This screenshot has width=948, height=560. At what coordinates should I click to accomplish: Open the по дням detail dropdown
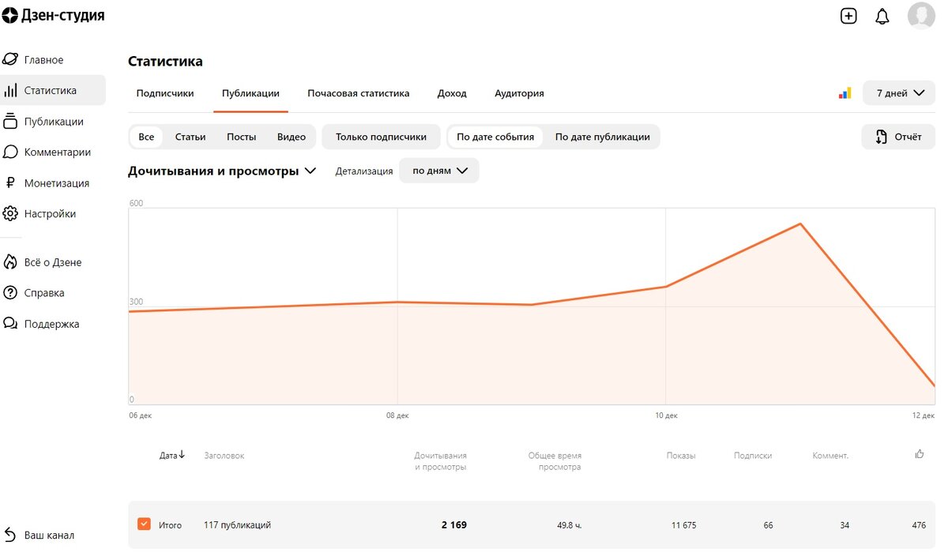coord(439,171)
